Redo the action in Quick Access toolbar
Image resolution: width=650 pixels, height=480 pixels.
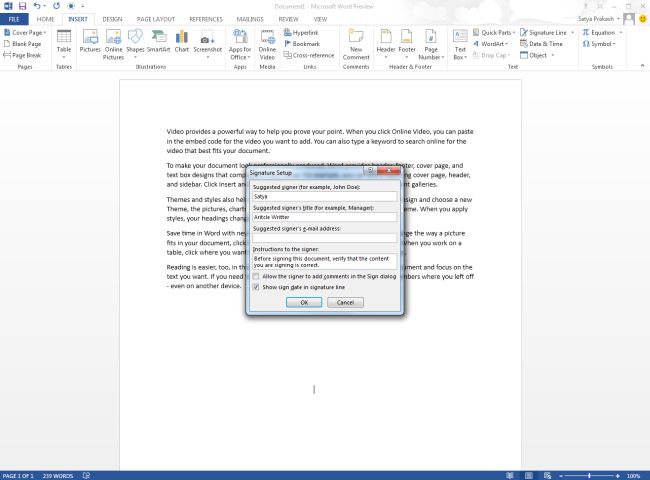[56, 6]
